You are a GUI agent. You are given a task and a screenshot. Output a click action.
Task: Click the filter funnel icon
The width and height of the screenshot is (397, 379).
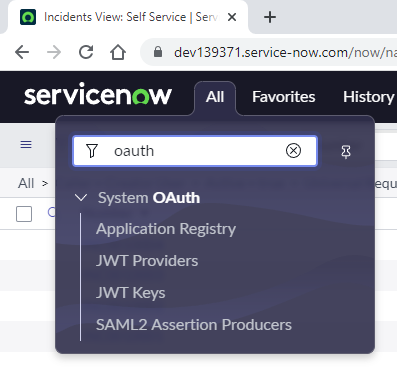[x=92, y=151]
